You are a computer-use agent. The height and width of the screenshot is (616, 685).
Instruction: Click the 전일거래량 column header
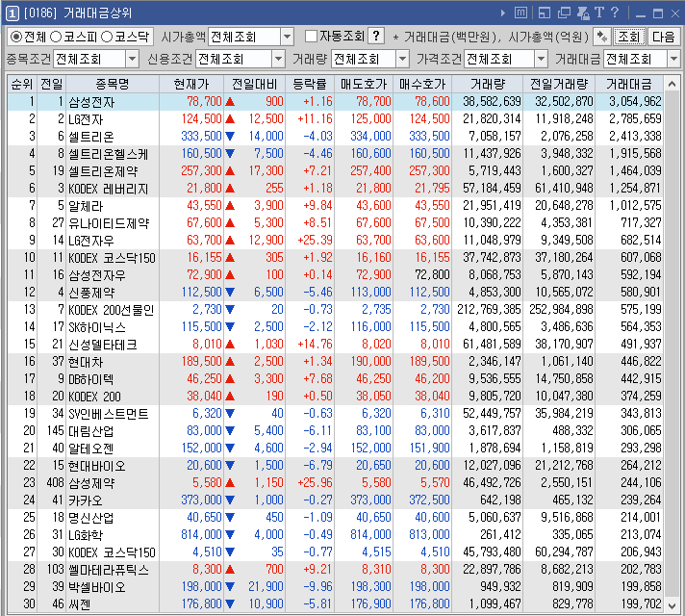[x=559, y=84]
